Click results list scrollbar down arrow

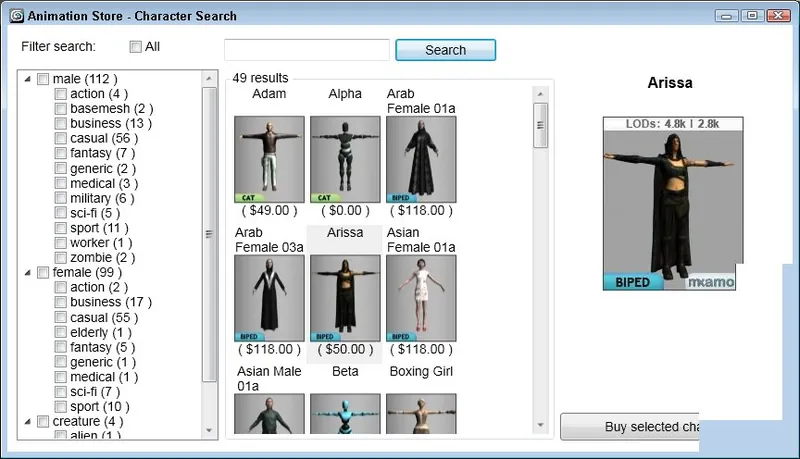coord(540,425)
